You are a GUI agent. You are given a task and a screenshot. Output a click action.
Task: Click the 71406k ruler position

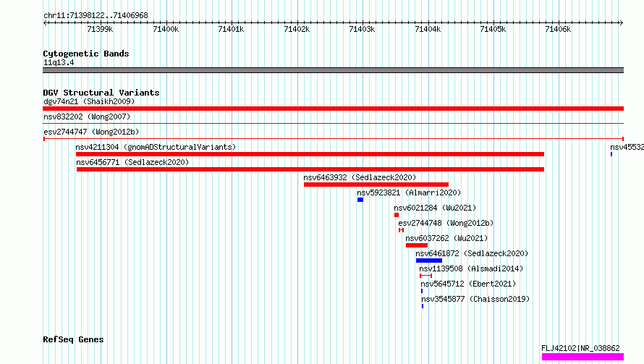[558, 29]
